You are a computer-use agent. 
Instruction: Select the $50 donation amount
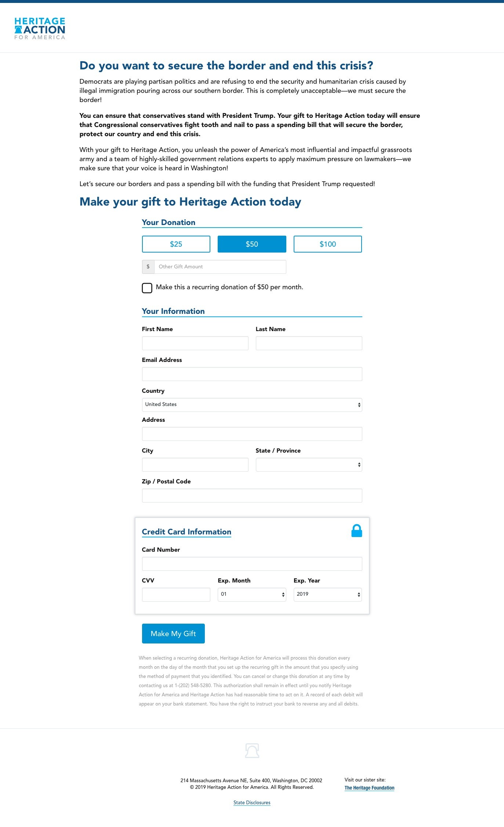[x=252, y=244]
